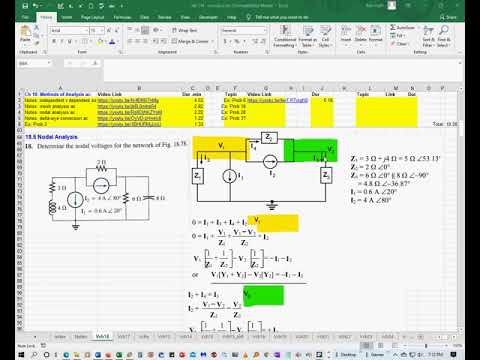Open Conditional Formatting in the Styles group

point(285,37)
